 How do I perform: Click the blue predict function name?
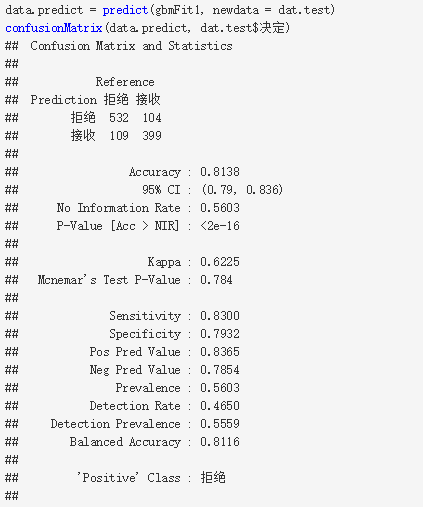point(125,10)
